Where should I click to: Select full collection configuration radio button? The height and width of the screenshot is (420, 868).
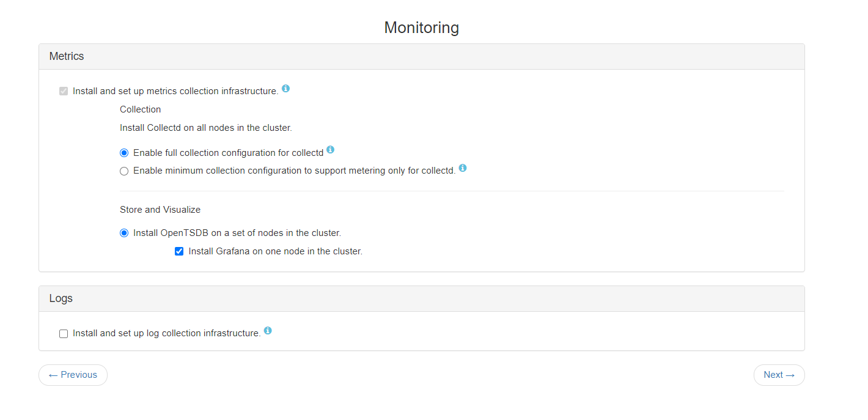(124, 153)
